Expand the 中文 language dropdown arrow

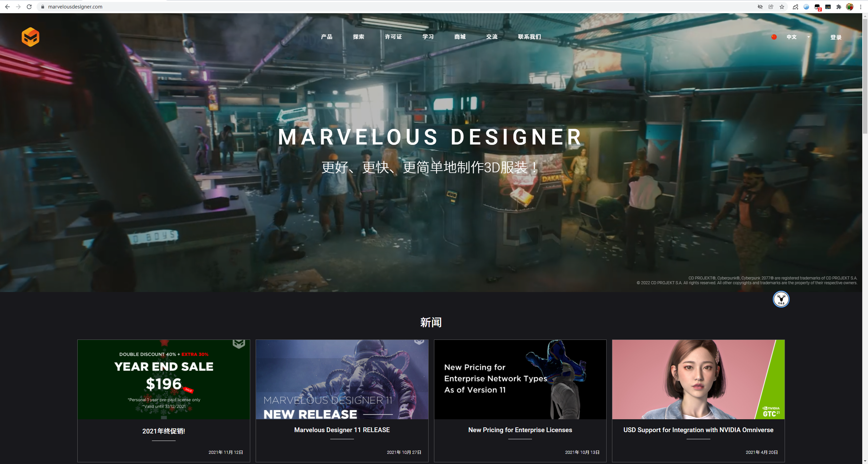click(x=809, y=37)
